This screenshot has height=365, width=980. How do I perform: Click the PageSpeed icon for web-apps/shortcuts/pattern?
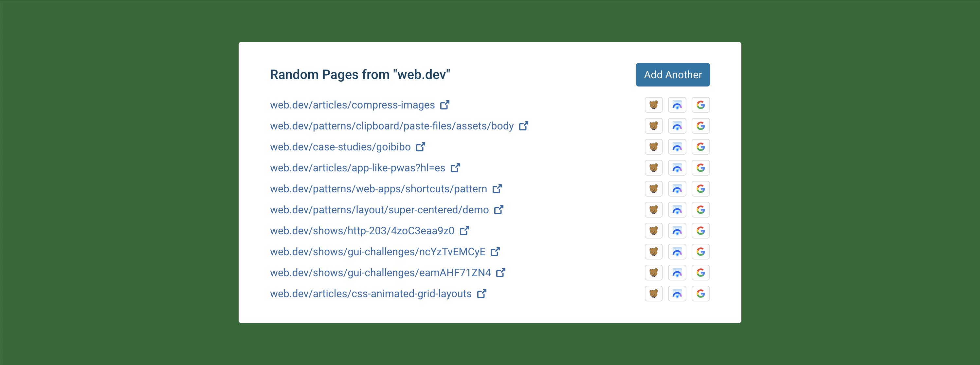coord(677,189)
